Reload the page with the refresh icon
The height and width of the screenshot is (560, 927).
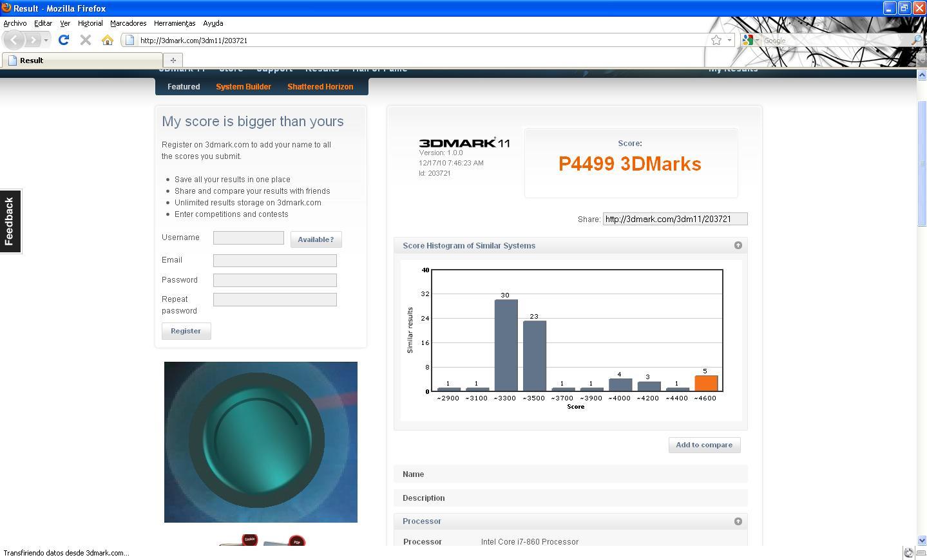click(63, 40)
